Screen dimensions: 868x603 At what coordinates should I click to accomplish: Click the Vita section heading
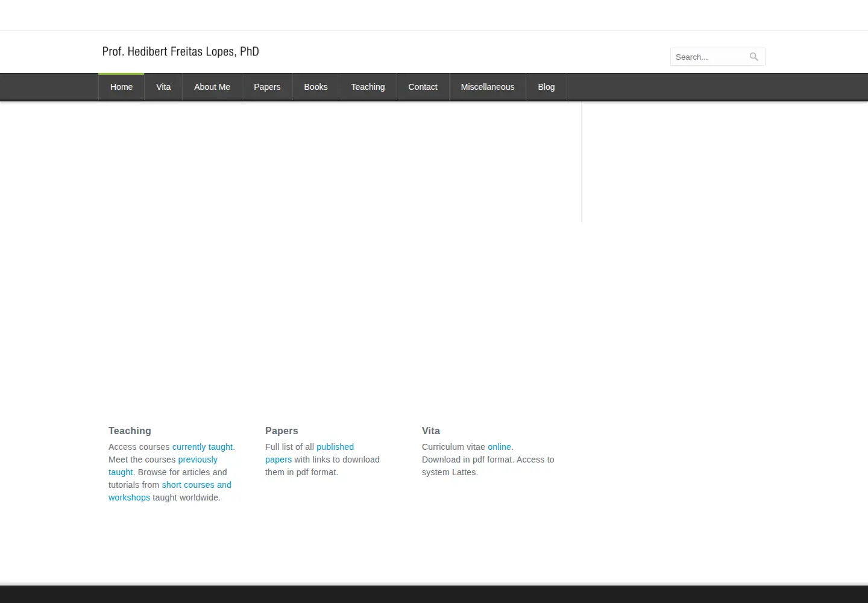pyautogui.click(x=431, y=431)
